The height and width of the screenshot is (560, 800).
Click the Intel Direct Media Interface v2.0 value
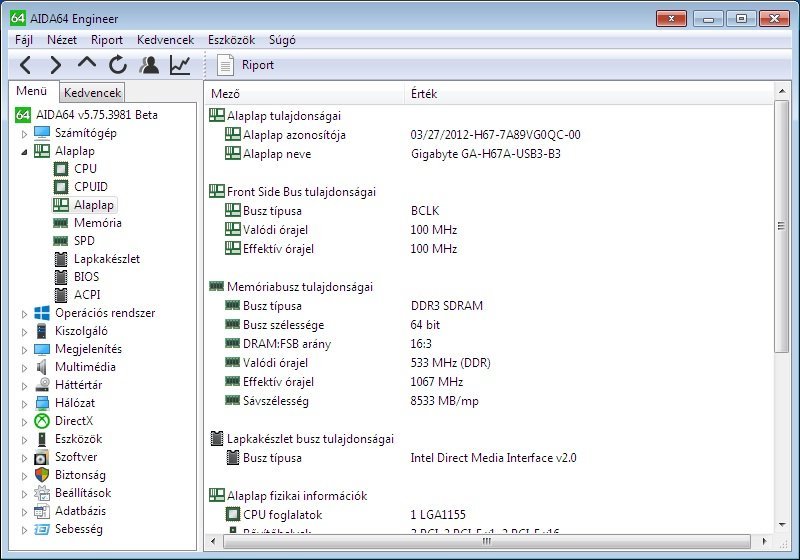point(493,458)
